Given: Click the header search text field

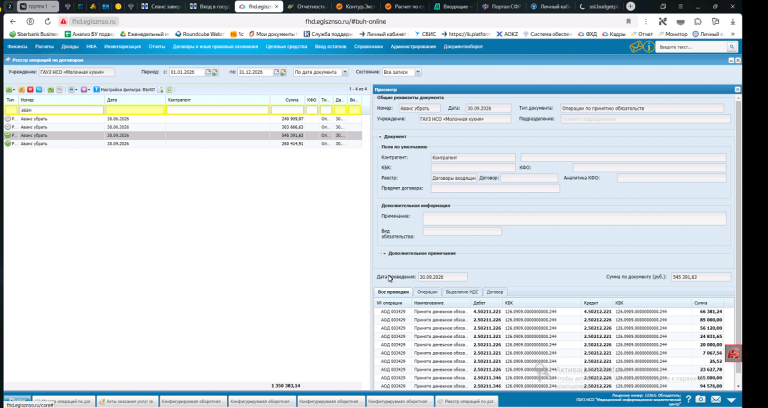Looking at the screenshot, I should [x=692, y=47].
